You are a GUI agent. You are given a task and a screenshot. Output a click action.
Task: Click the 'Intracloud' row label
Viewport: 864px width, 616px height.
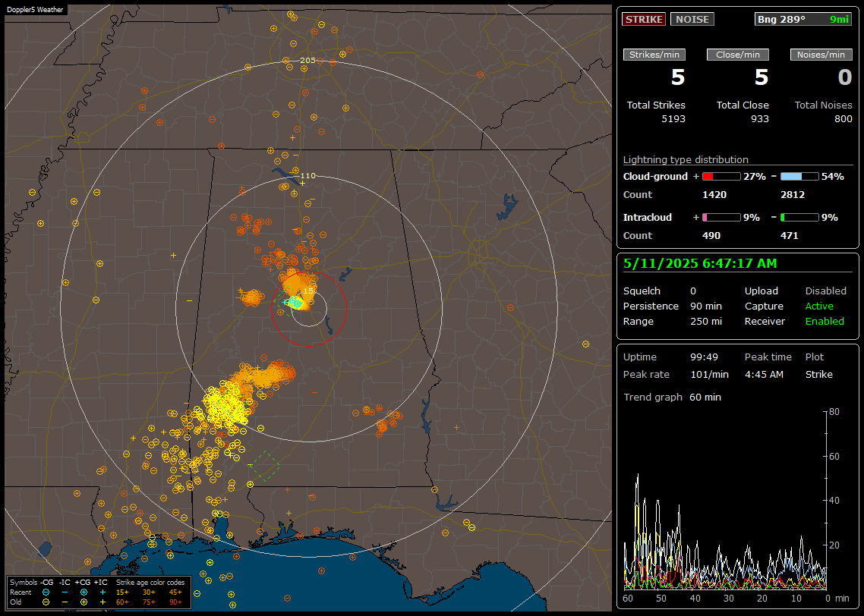click(x=647, y=218)
